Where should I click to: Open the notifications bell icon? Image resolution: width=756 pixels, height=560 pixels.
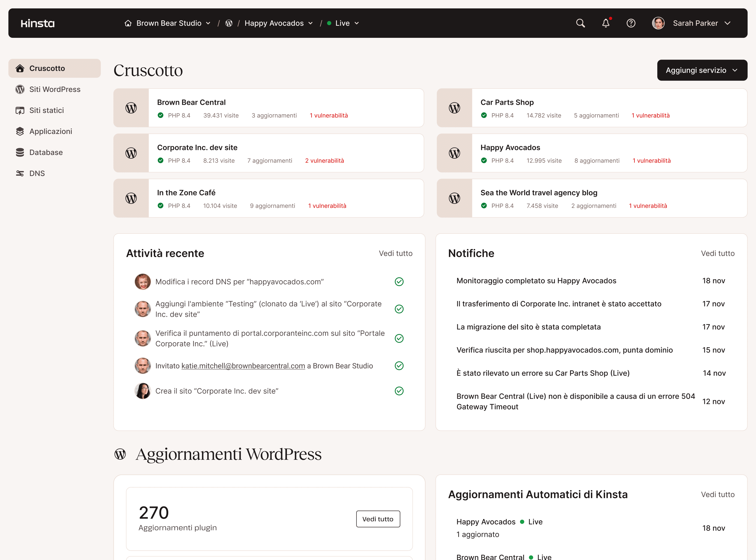pos(606,23)
